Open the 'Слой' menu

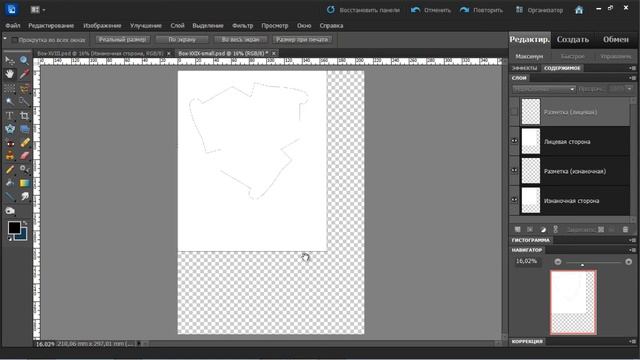(177, 26)
